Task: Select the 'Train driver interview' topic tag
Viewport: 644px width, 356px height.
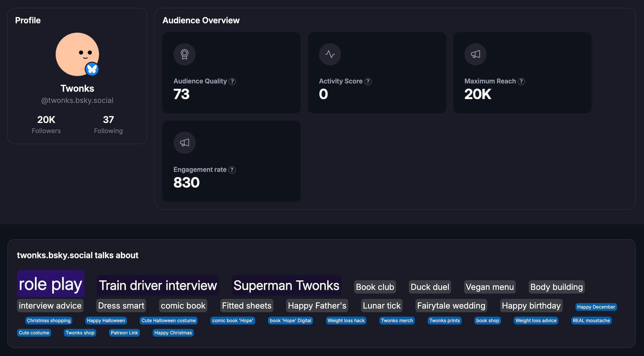Action: tap(158, 285)
